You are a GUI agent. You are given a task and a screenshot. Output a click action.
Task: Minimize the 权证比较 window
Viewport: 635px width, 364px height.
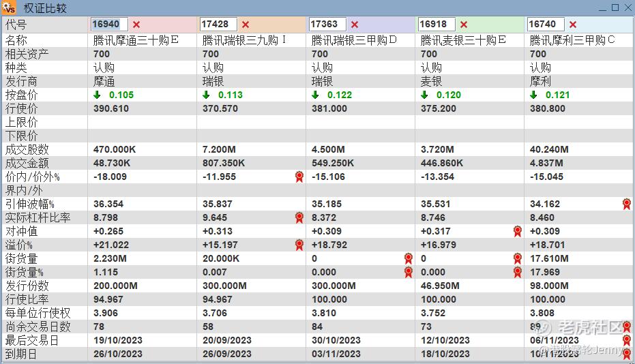pos(604,8)
